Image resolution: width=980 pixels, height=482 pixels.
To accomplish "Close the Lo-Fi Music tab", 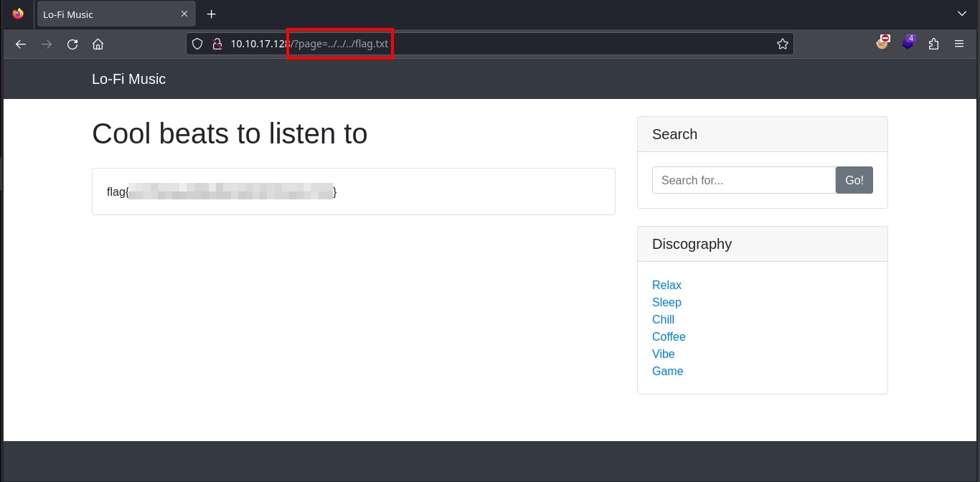I will coord(184,14).
